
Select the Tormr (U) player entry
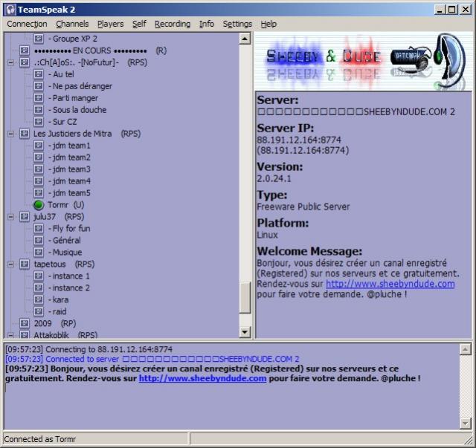65,205
